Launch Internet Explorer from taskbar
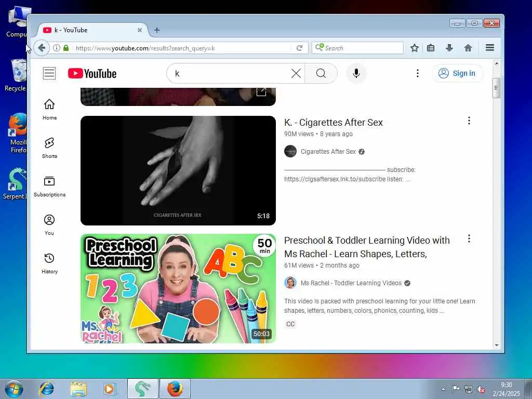This screenshot has width=532, height=399. click(46, 389)
